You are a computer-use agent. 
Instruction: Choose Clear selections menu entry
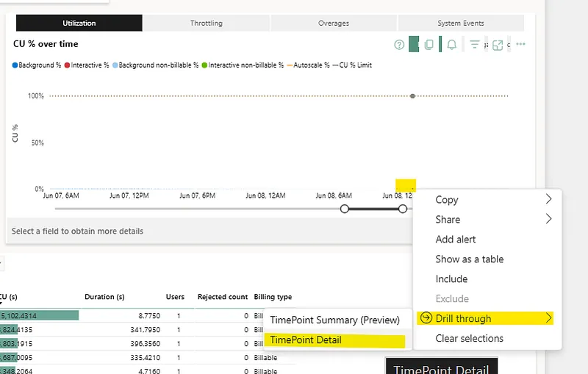(x=469, y=338)
